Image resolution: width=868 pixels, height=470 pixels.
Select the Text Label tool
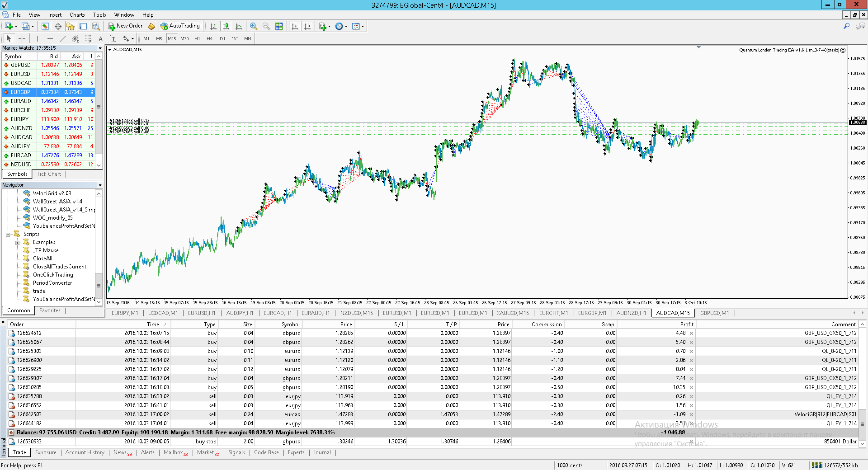[x=113, y=38]
